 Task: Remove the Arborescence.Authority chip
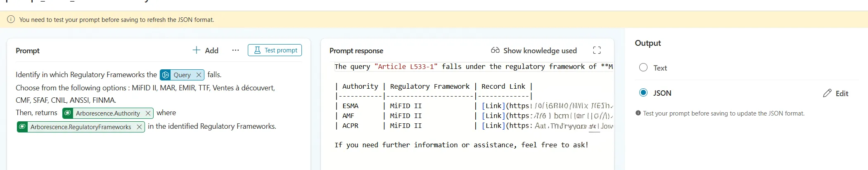tap(148, 113)
